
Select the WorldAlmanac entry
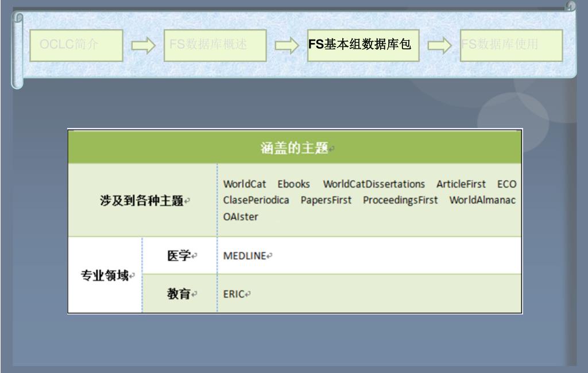[482, 200]
